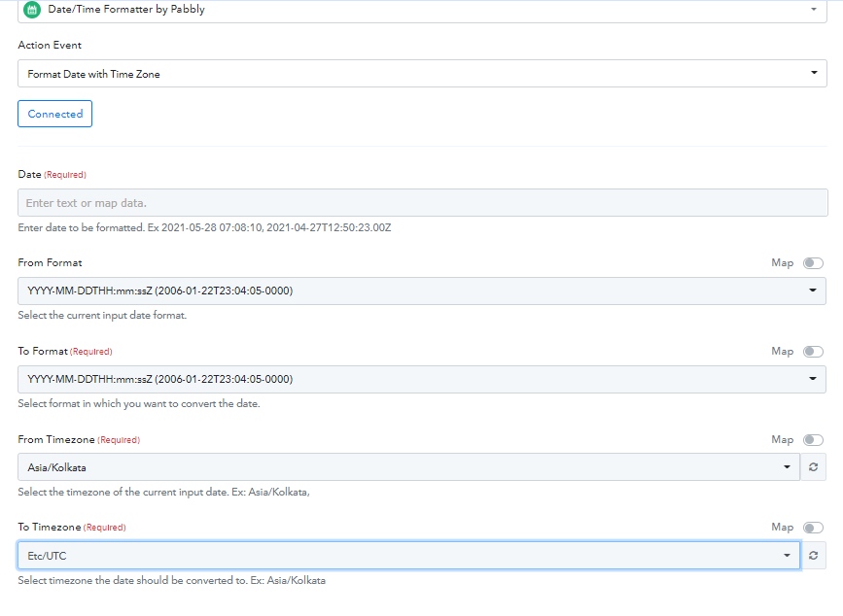
Task: Refresh the To Timezone list
Action: click(x=814, y=556)
